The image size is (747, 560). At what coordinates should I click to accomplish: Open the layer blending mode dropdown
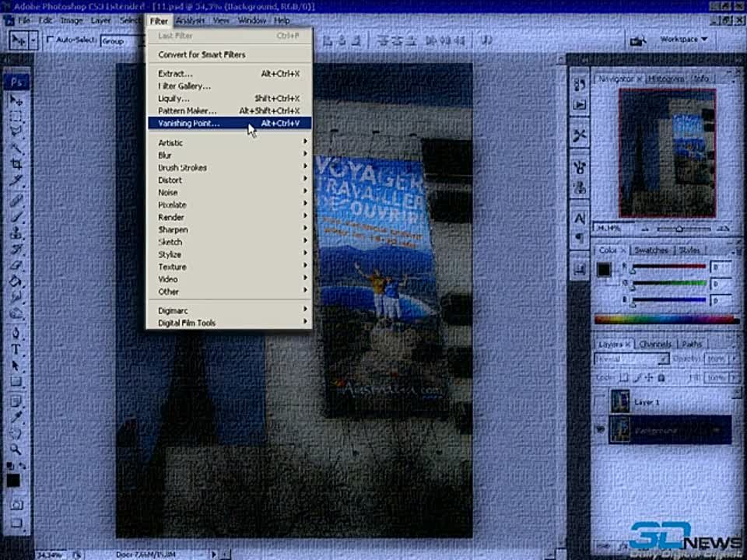pyautogui.click(x=630, y=359)
